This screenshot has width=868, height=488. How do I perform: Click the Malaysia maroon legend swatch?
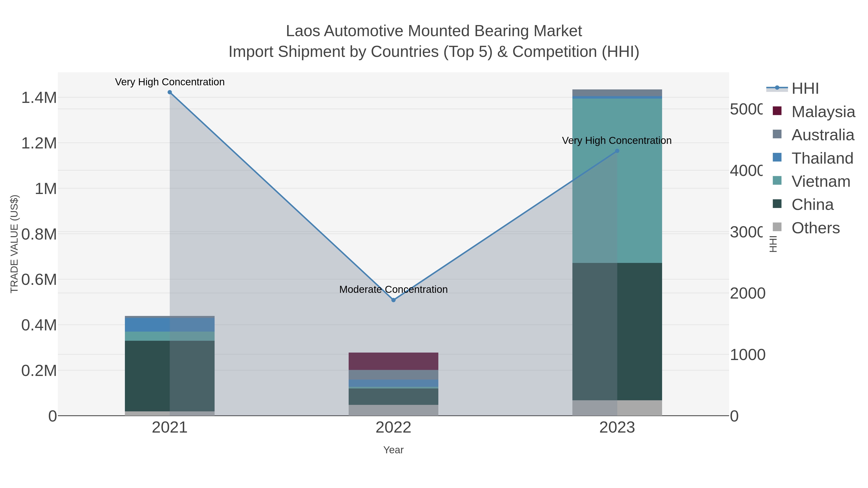pyautogui.click(x=777, y=111)
